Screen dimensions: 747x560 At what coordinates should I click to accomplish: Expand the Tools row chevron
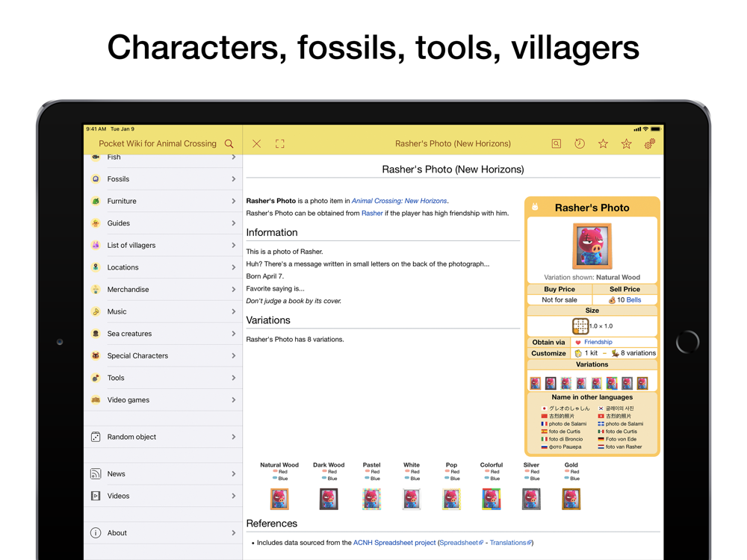pyautogui.click(x=233, y=378)
